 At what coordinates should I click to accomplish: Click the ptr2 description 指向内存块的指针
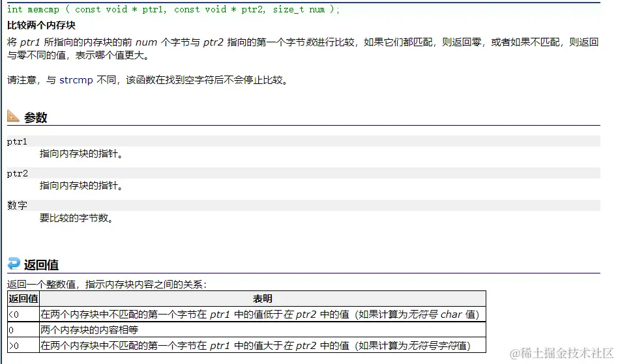point(81,186)
